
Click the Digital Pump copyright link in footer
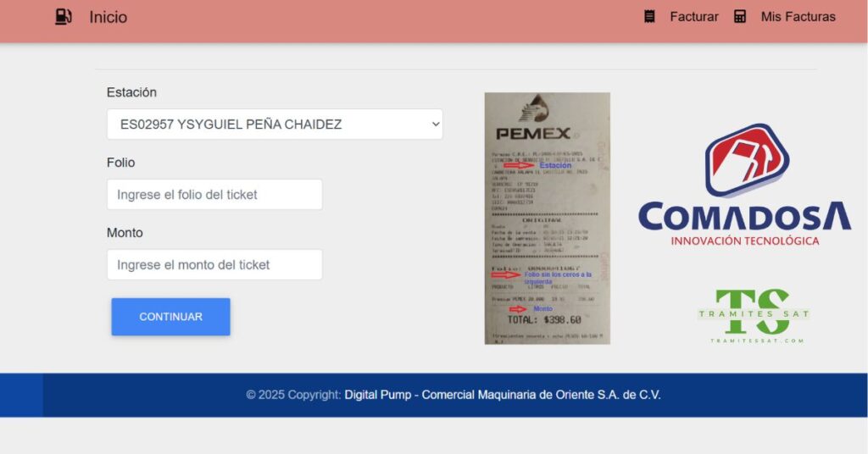[502, 395]
